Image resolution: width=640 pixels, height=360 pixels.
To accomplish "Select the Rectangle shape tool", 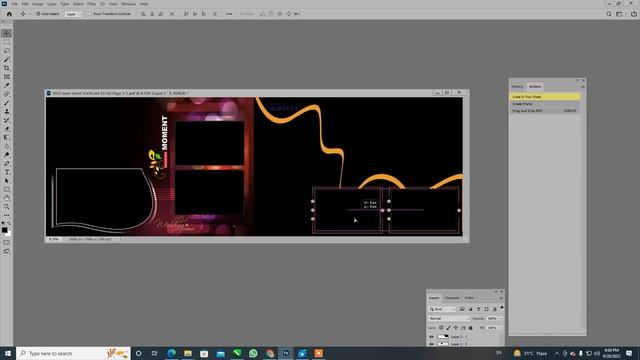I will (7, 189).
